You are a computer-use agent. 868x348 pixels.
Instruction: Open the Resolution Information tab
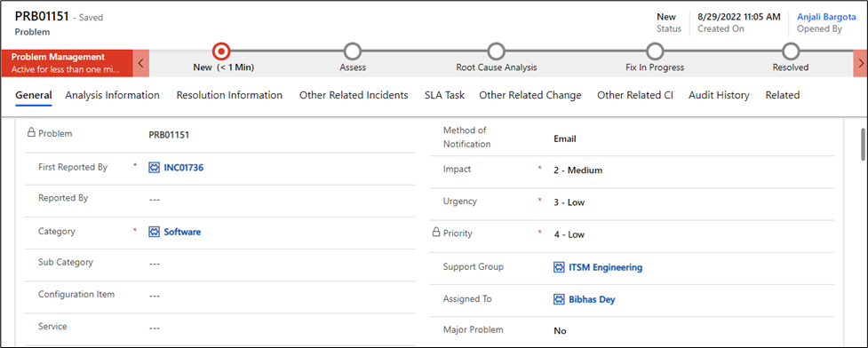point(229,95)
